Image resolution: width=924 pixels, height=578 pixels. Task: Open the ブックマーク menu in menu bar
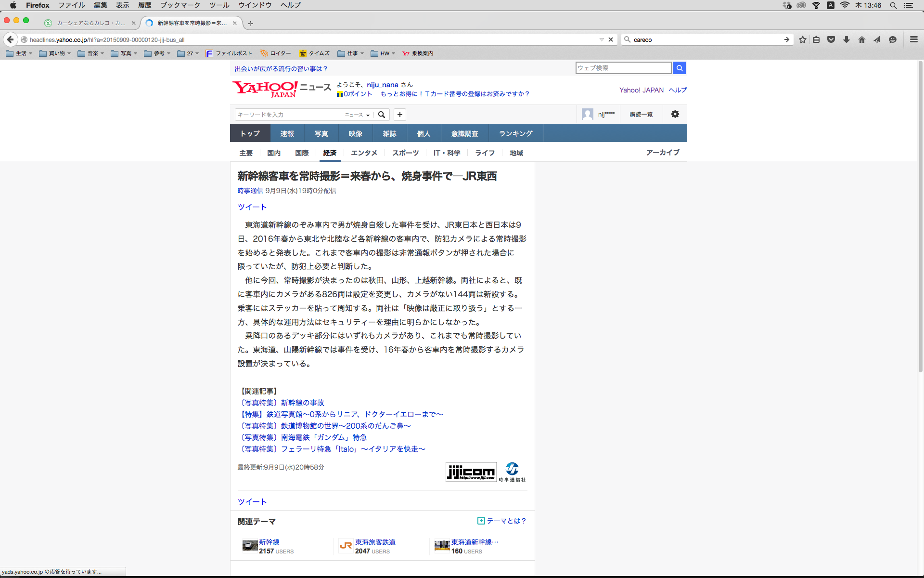click(x=180, y=5)
